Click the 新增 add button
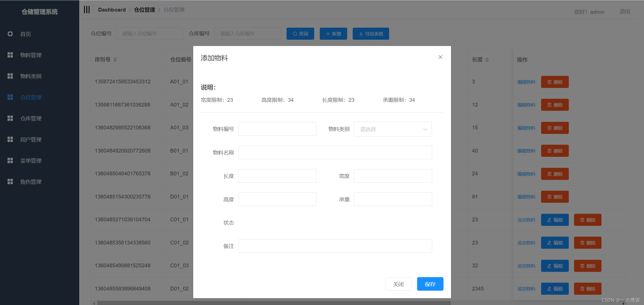 pos(333,34)
